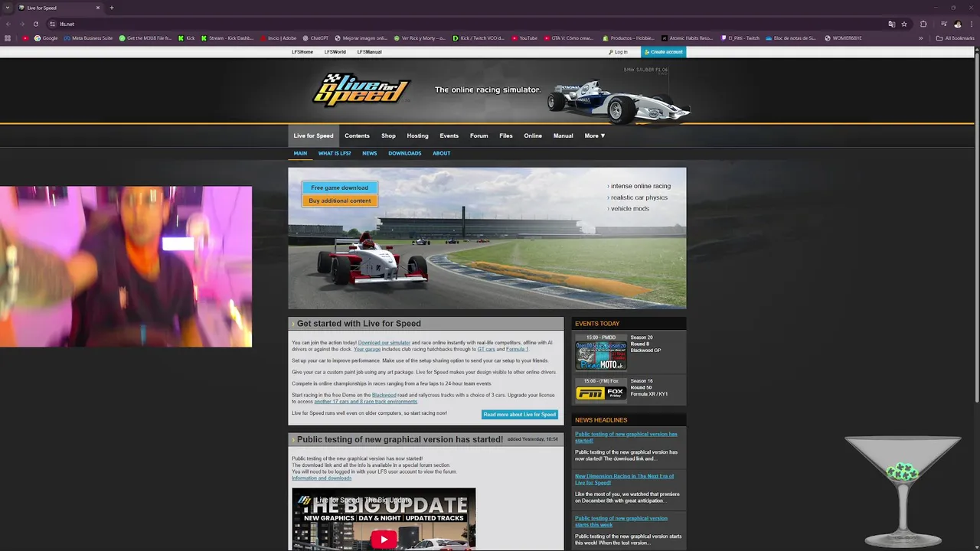
Task: Click the Log in link
Action: point(618,52)
